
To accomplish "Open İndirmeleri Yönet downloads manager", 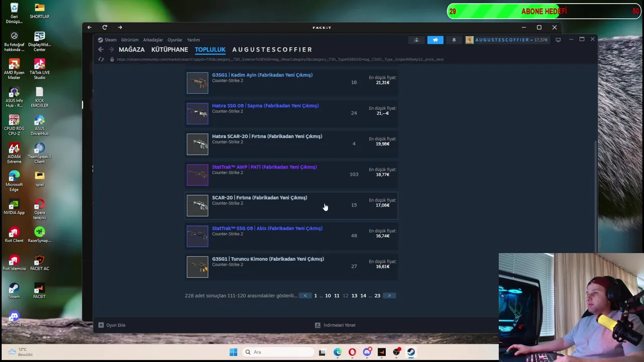I will (x=335, y=325).
